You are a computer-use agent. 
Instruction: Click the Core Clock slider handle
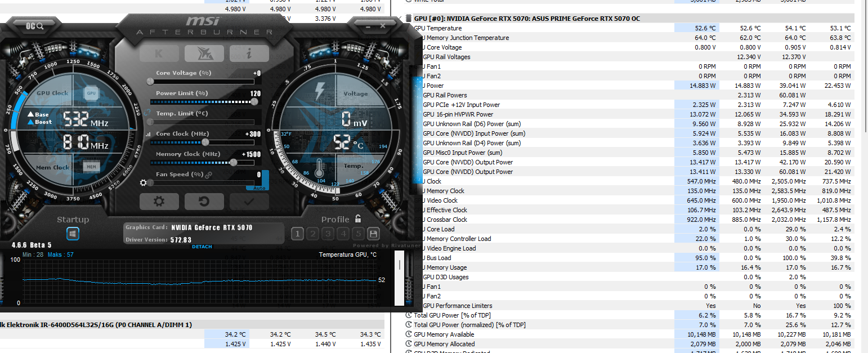coord(205,142)
